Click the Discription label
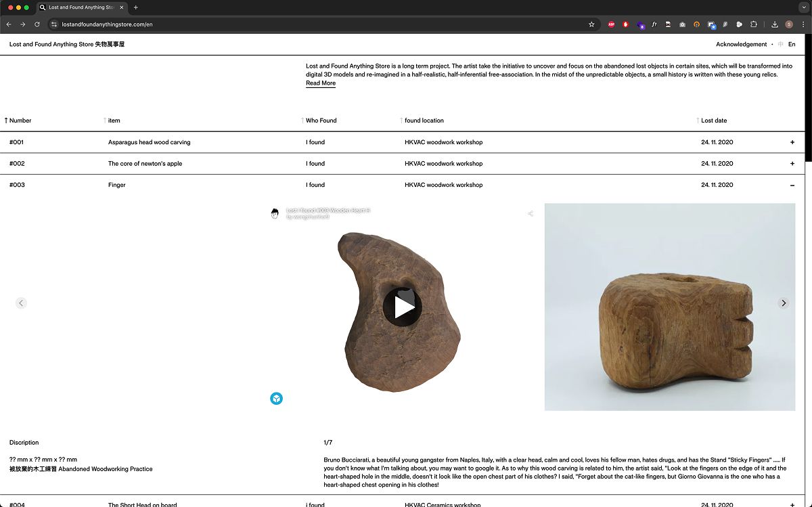 pyautogui.click(x=24, y=443)
